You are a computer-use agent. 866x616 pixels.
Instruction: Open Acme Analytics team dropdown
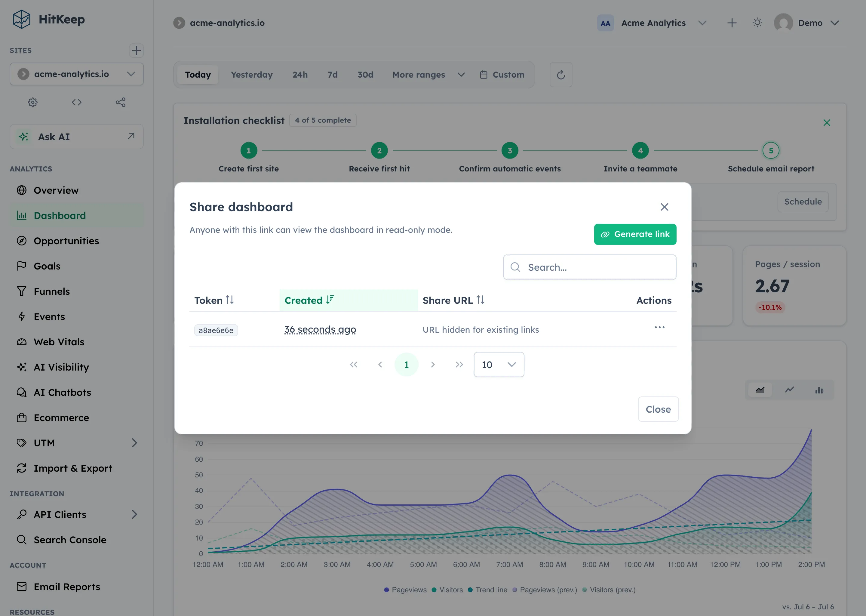point(653,23)
